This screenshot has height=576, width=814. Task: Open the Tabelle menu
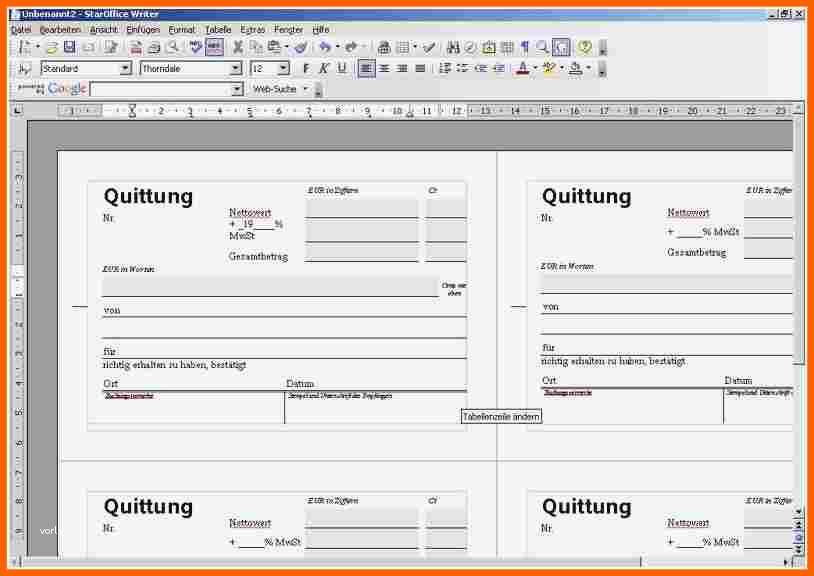coord(218,30)
